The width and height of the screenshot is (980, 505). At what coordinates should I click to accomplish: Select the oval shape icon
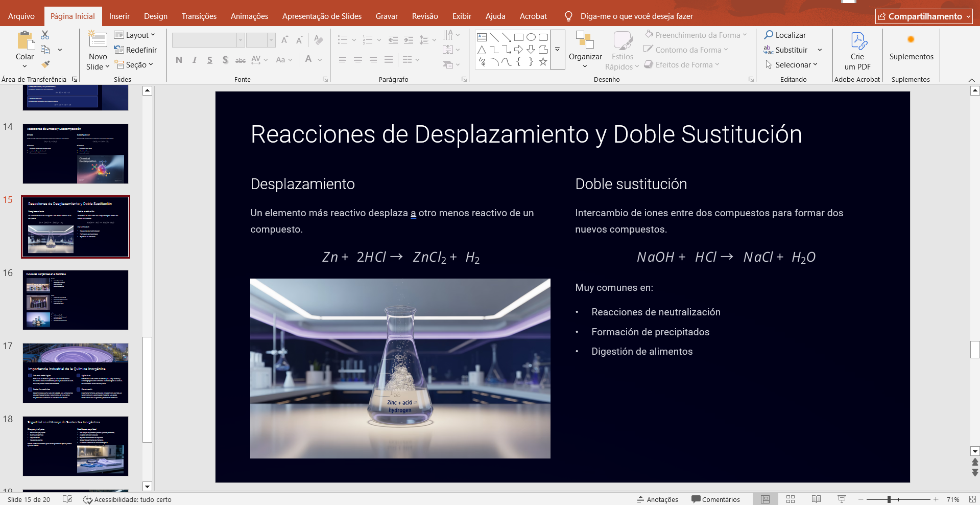(x=531, y=37)
